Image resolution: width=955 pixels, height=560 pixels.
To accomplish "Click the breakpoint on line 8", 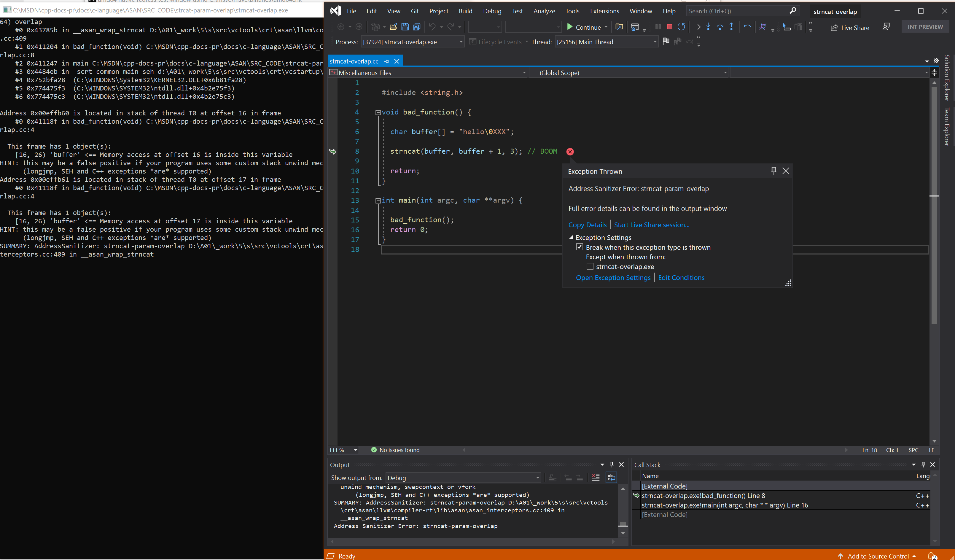I will [x=570, y=151].
